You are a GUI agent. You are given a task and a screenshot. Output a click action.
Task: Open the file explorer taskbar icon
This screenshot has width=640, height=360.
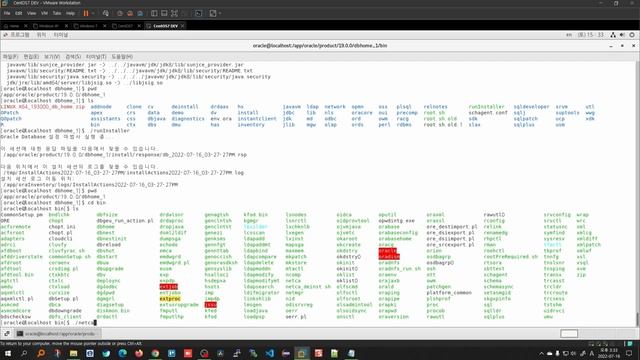point(73,353)
